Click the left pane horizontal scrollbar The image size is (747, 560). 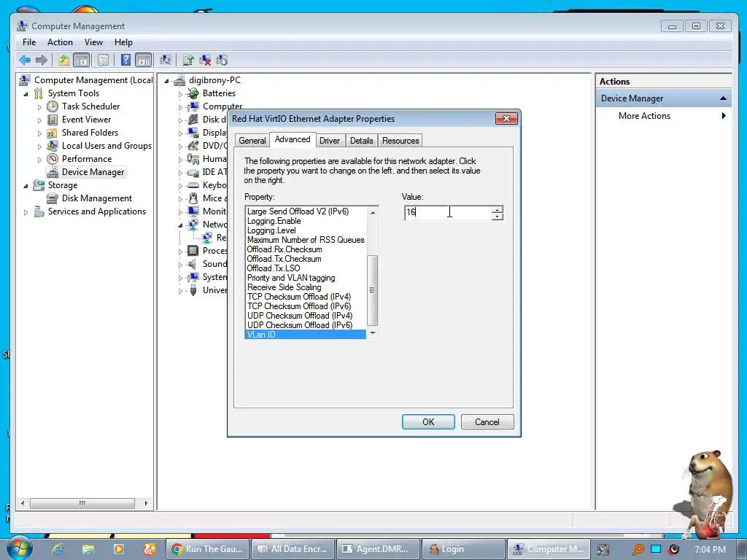82,503
